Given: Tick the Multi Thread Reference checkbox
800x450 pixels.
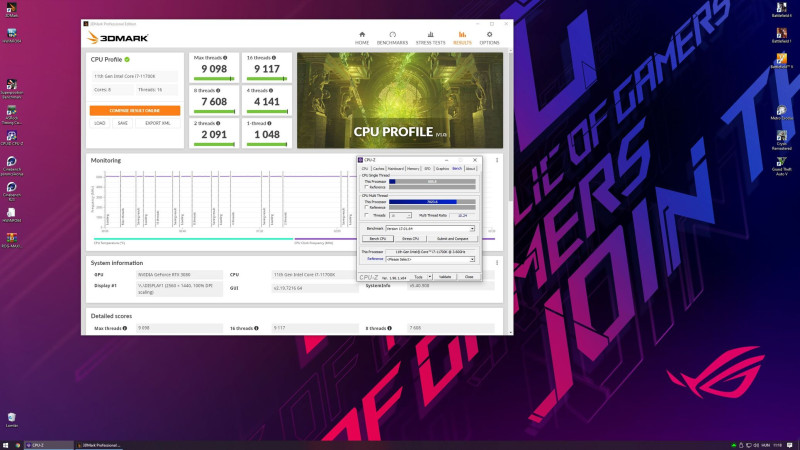Looking at the screenshot, I should point(366,208).
